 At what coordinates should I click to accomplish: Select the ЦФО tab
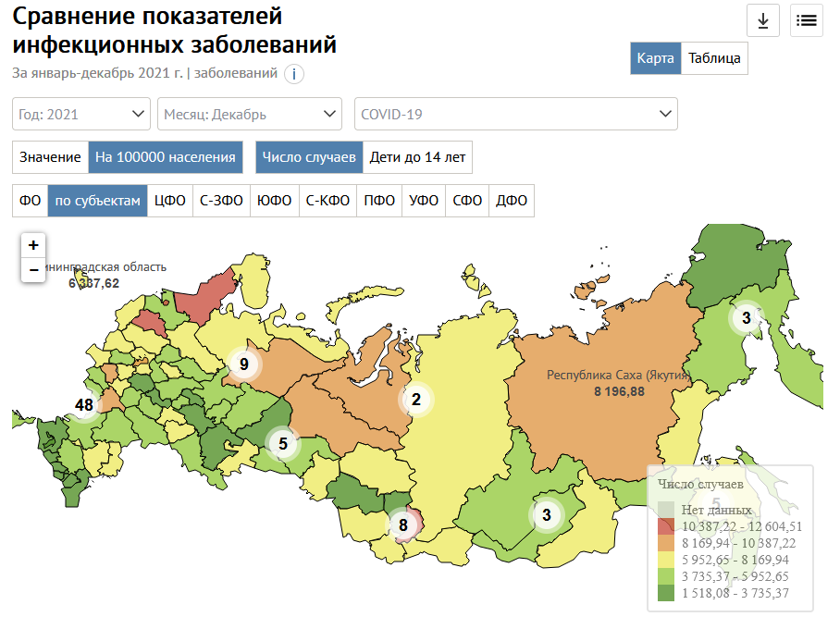click(170, 201)
